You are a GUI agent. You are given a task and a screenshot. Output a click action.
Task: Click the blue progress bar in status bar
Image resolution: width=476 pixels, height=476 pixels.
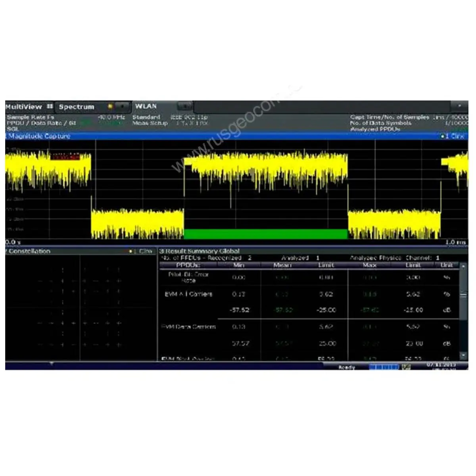coord(384,367)
